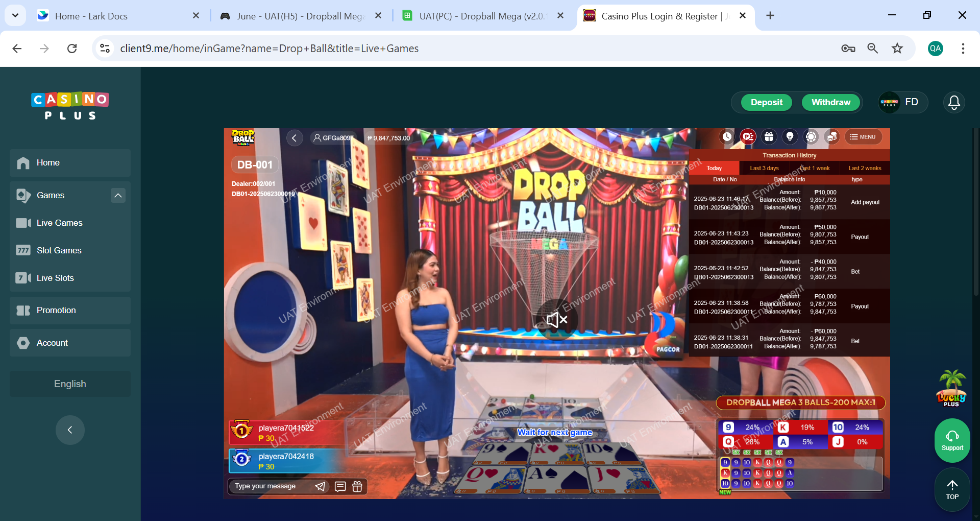Go back using the game back arrow
The height and width of the screenshot is (521, 980).
click(295, 138)
